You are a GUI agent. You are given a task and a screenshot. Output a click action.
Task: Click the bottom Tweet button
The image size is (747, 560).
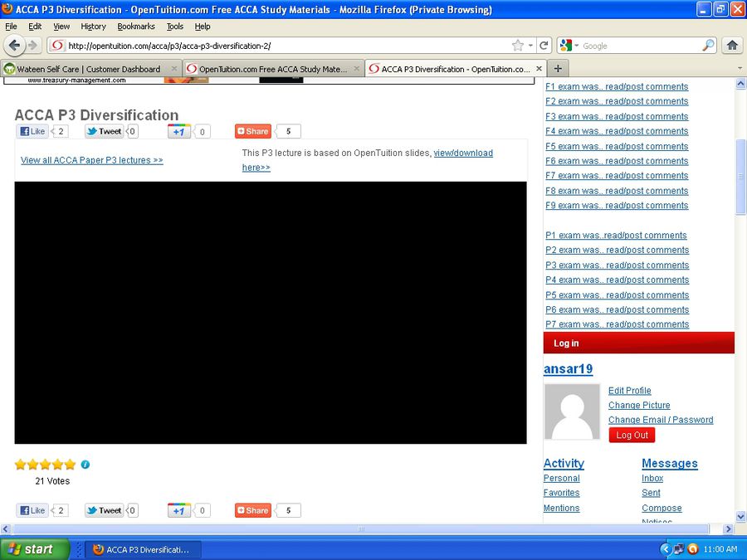[x=105, y=510]
